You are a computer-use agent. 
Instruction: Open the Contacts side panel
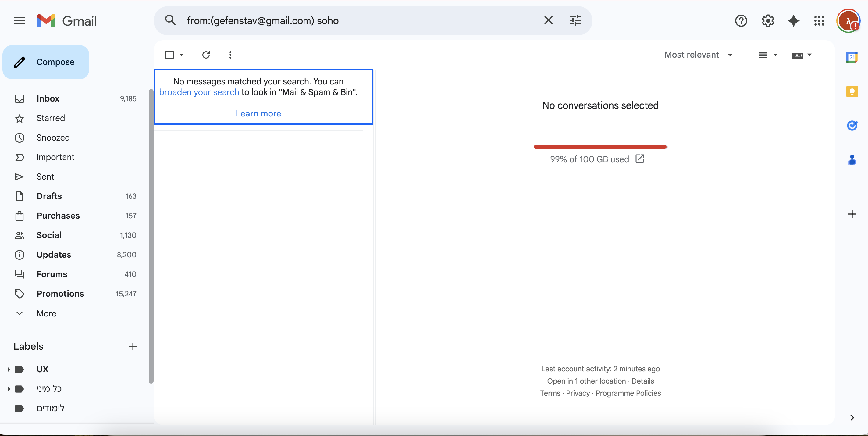[x=852, y=159]
